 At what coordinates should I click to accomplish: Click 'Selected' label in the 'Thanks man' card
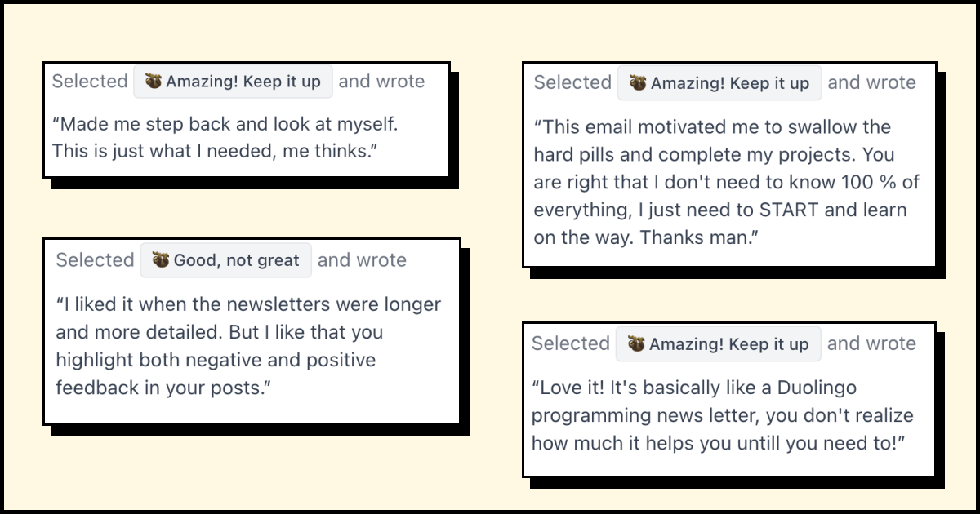tap(572, 82)
